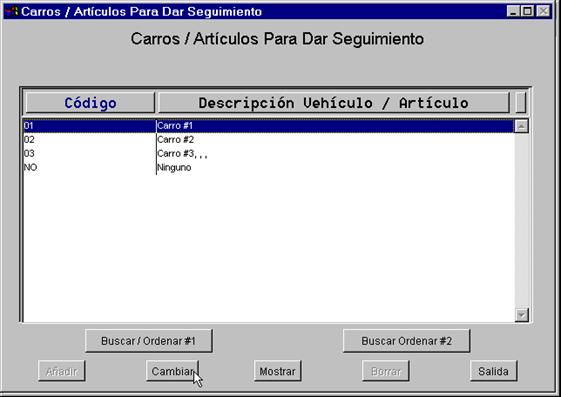Viewport: 561px width, 397px height.
Task: Click the small blank header button
Action: point(521,103)
